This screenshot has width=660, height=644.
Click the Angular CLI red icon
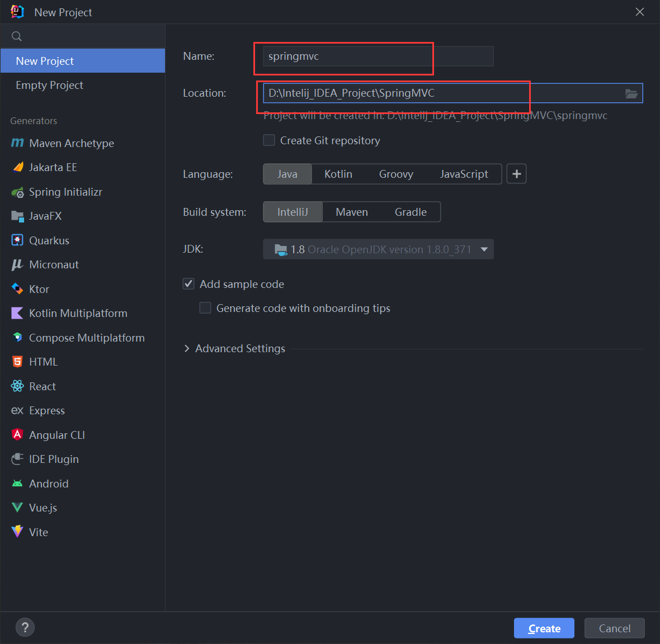pos(17,434)
